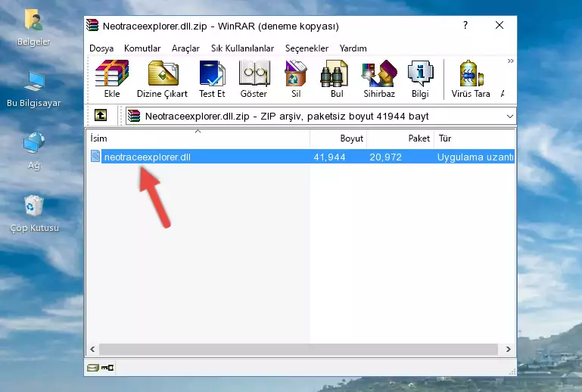Click the neotraceexplorer.dll file icon
The image size is (582, 392).
tap(95, 157)
